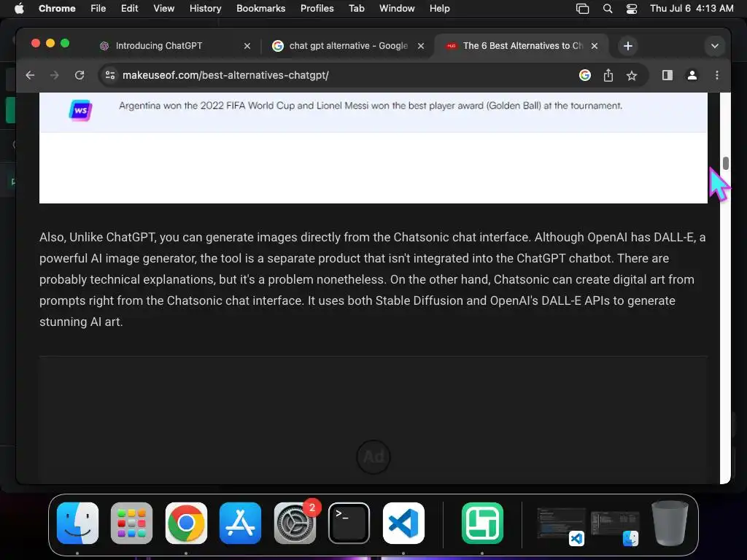747x560 pixels.
Task: Open Control Center in menu bar
Action: [631, 9]
